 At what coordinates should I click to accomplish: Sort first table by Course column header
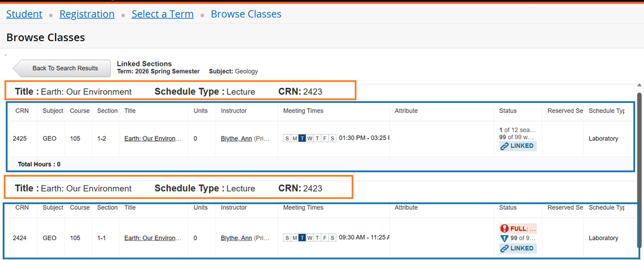(x=79, y=111)
